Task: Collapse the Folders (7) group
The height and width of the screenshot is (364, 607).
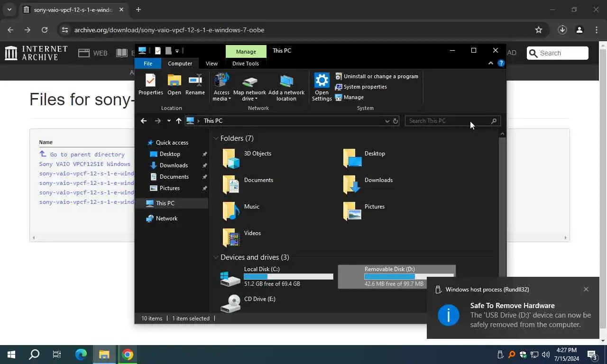Action: click(x=216, y=138)
